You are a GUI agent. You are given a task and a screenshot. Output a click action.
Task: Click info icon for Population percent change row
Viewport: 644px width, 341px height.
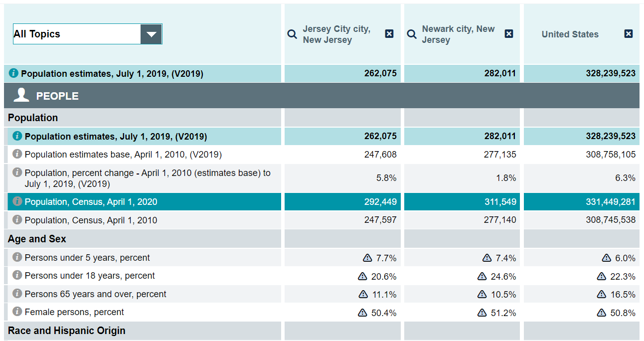click(17, 172)
